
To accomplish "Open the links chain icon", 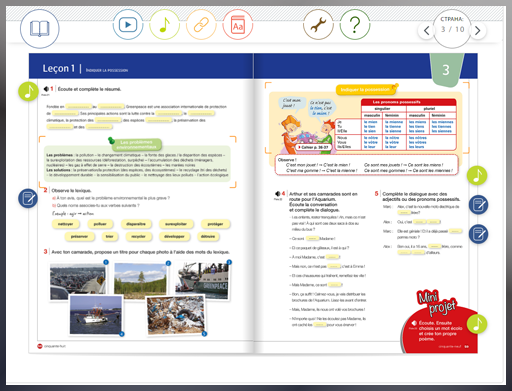I will pos(201,25).
